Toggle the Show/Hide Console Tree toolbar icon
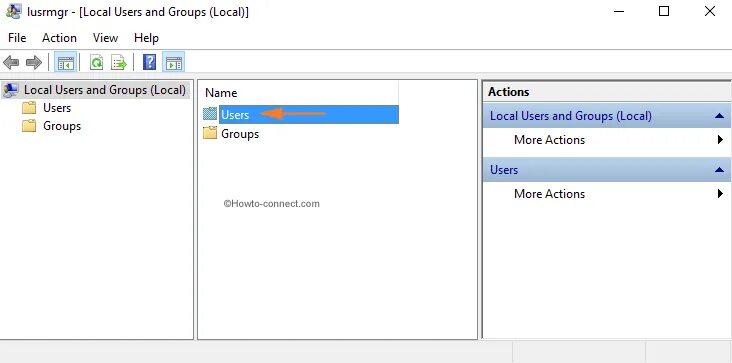732x363 pixels. pos(66,62)
